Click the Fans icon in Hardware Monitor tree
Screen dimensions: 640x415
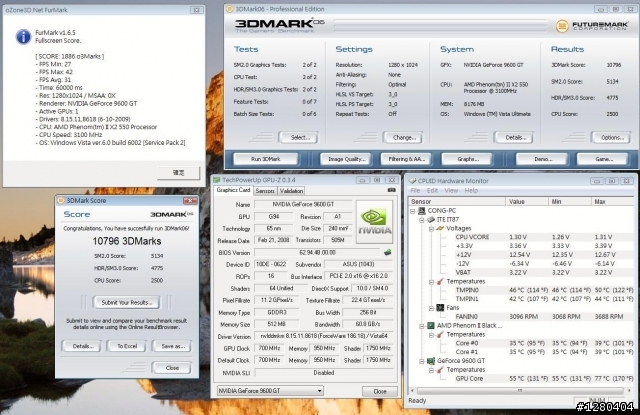pyautogui.click(x=440, y=308)
